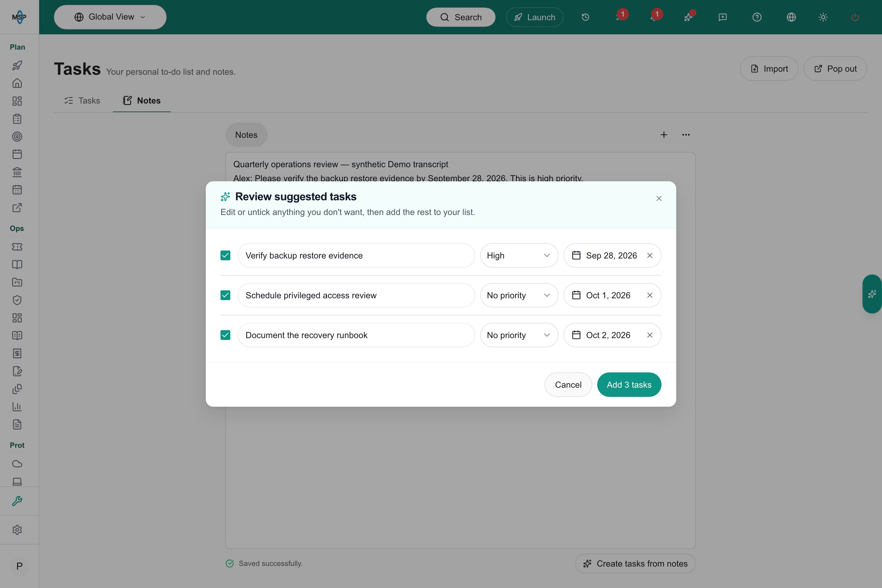Open priority dropdown for privileged access review

(x=519, y=295)
